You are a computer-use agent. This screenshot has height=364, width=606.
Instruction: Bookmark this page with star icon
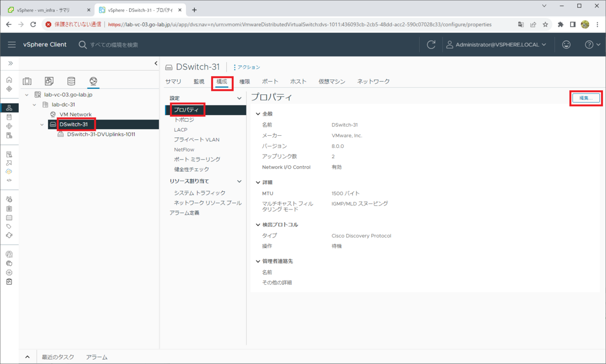pos(545,24)
